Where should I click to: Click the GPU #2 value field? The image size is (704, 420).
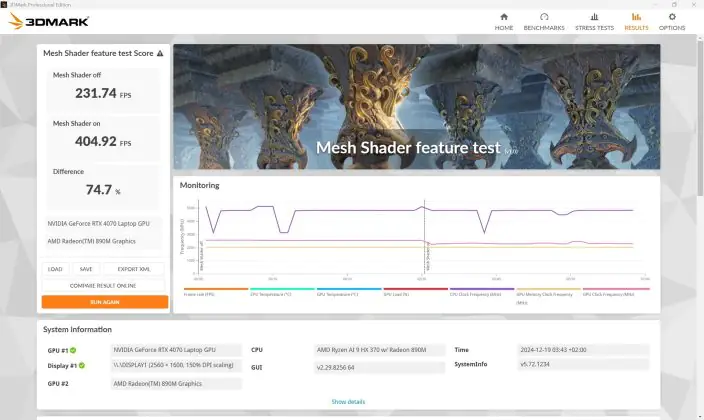176,384
